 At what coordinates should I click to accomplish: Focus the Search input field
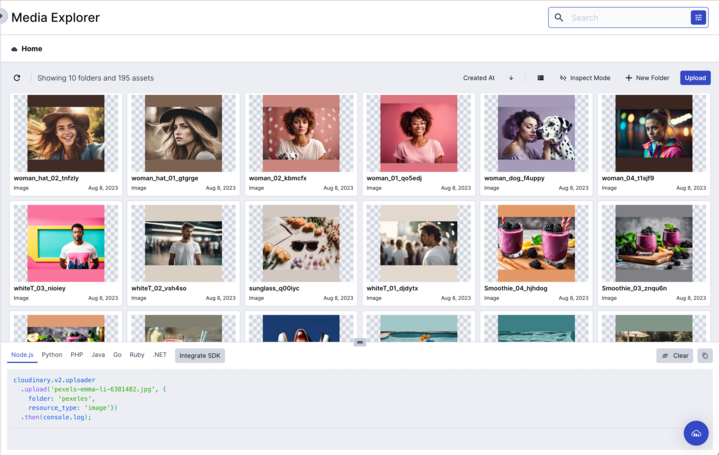tap(625, 18)
